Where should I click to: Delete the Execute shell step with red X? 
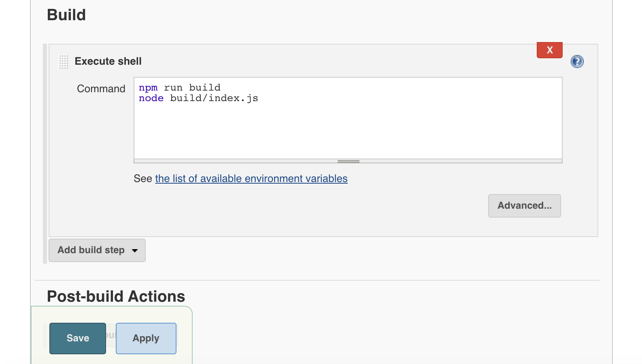click(549, 50)
